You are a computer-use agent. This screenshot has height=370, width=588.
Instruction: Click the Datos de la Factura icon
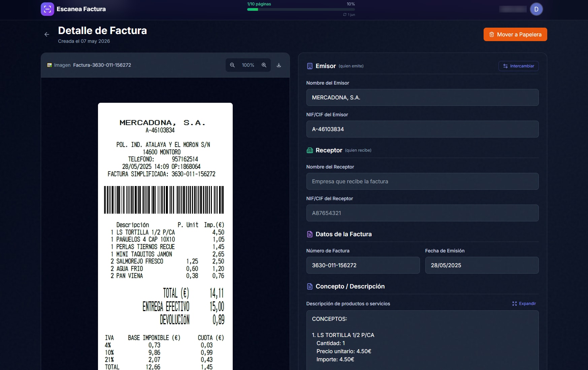(309, 234)
